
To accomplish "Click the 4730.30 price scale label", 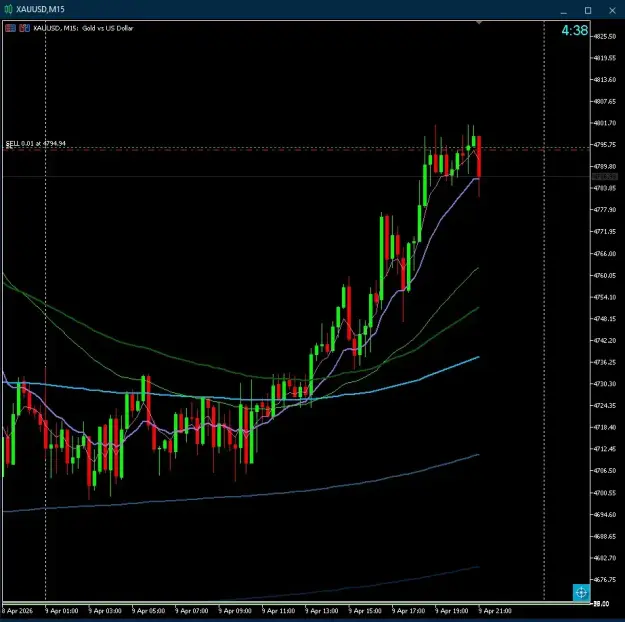I will tap(605, 384).
